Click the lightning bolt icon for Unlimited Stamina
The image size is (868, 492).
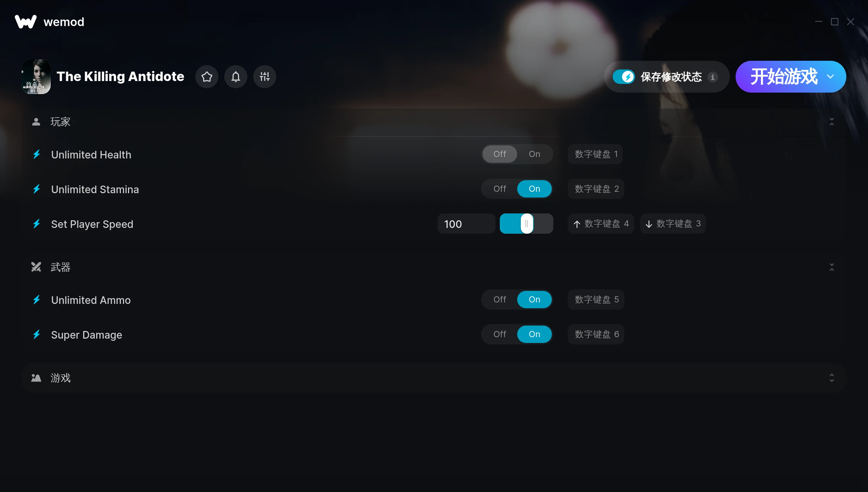click(38, 189)
